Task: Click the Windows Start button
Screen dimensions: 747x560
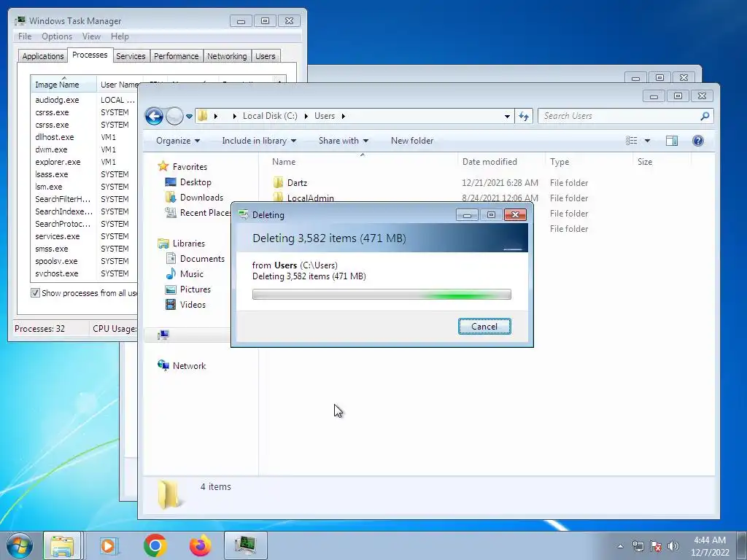Action: (x=20, y=545)
